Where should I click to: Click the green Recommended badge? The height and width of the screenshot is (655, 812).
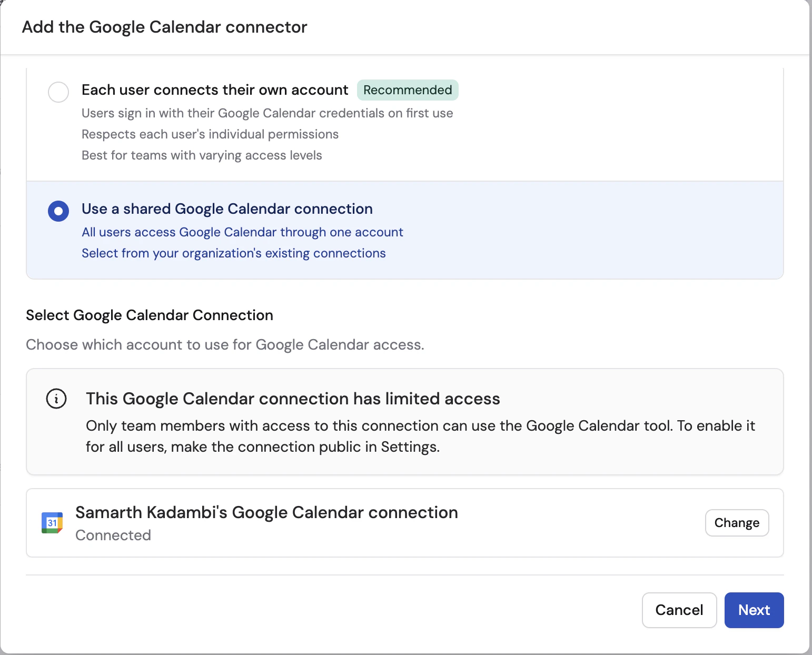pos(408,90)
